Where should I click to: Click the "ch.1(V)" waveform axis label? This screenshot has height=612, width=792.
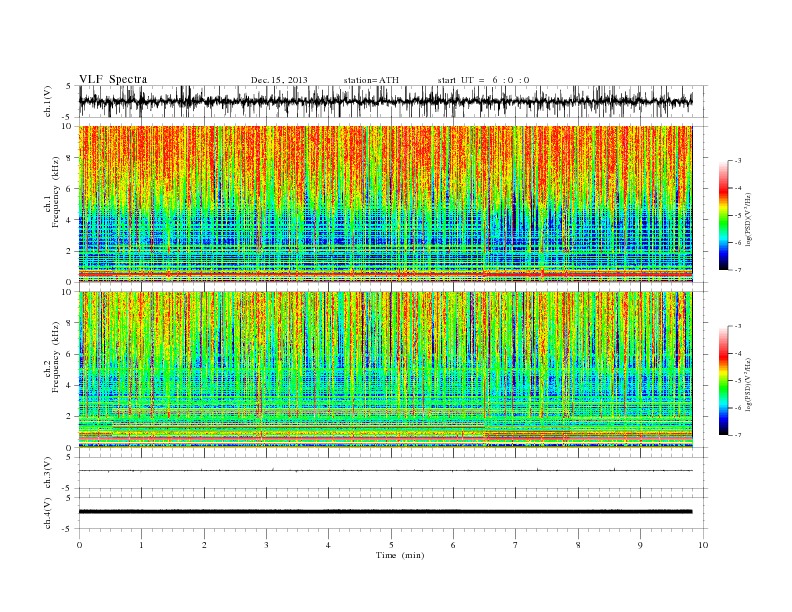pos(47,103)
